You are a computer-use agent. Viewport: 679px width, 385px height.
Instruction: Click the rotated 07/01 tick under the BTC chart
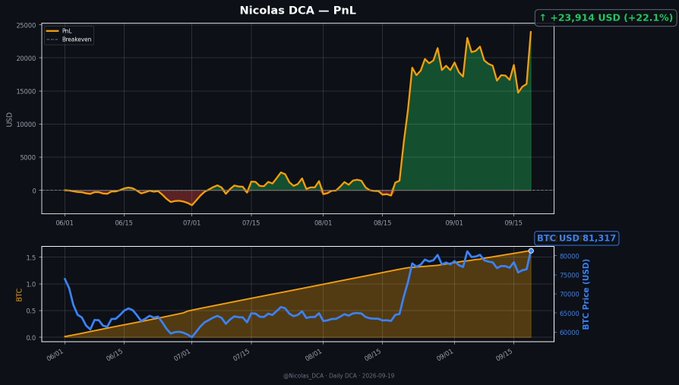click(182, 356)
